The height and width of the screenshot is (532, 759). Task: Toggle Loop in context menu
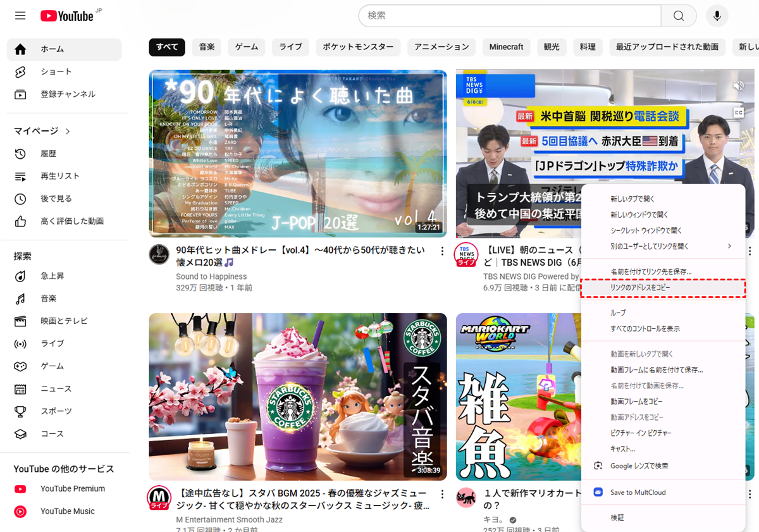pyautogui.click(x=618, y=313)
